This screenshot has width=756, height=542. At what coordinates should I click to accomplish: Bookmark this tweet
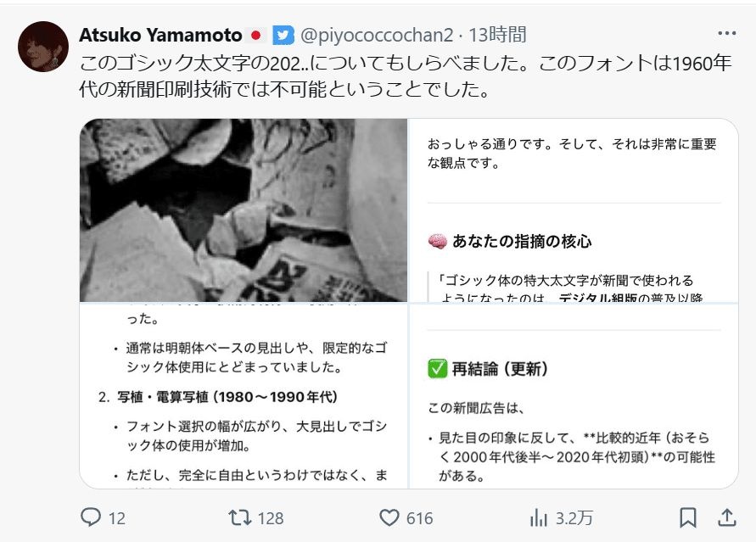coord(688,518)
